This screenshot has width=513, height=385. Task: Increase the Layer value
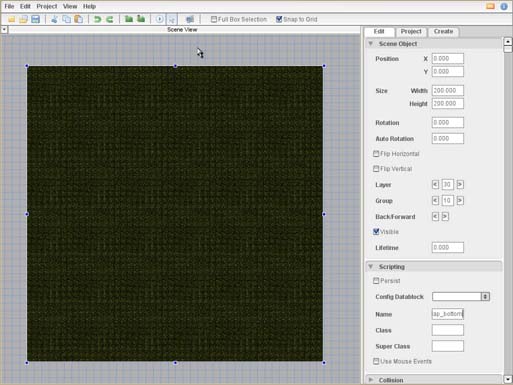click(x=460, y=184)
